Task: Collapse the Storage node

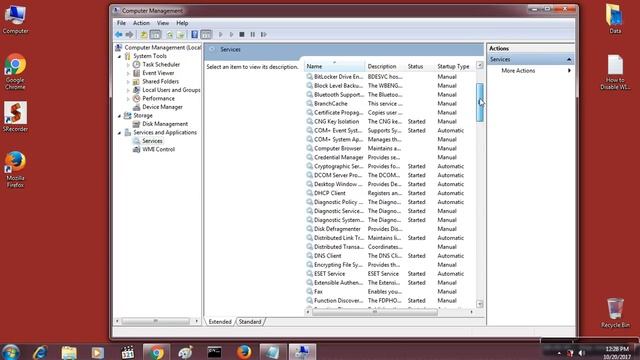Action: coord(120,116)
